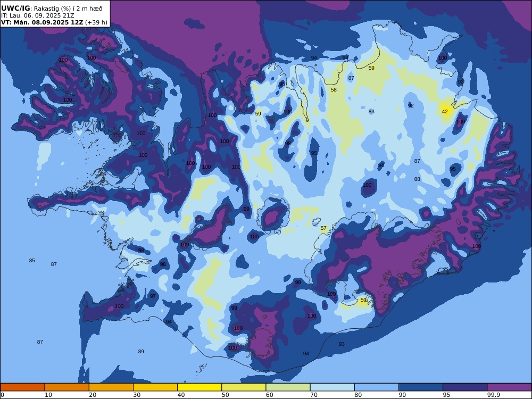Image resolution: width=532 pixels, height=399 pixels.
Task: Click the purple legend swatch above 99.9
Action: [x=509, y=387]
